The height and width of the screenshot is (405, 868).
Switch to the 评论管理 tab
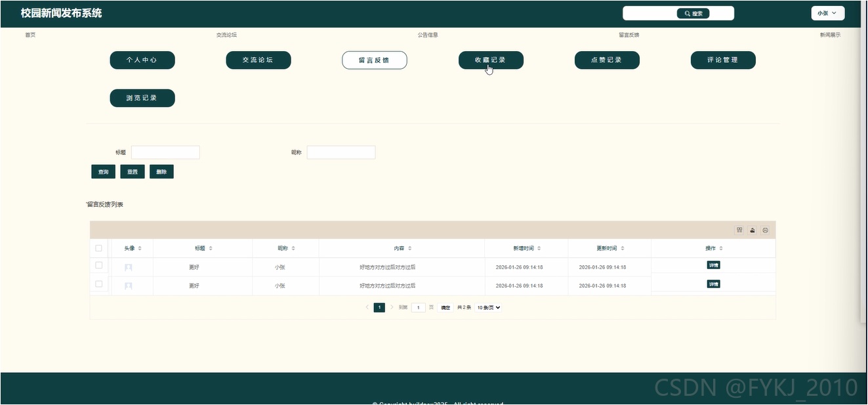click(x=723, y=60)
